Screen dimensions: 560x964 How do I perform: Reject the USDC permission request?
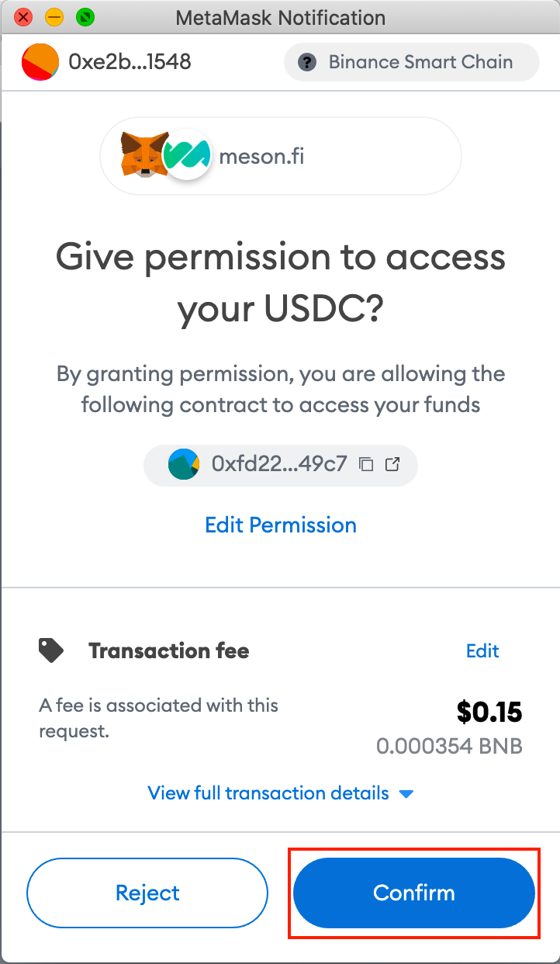(x=147, y=893)
